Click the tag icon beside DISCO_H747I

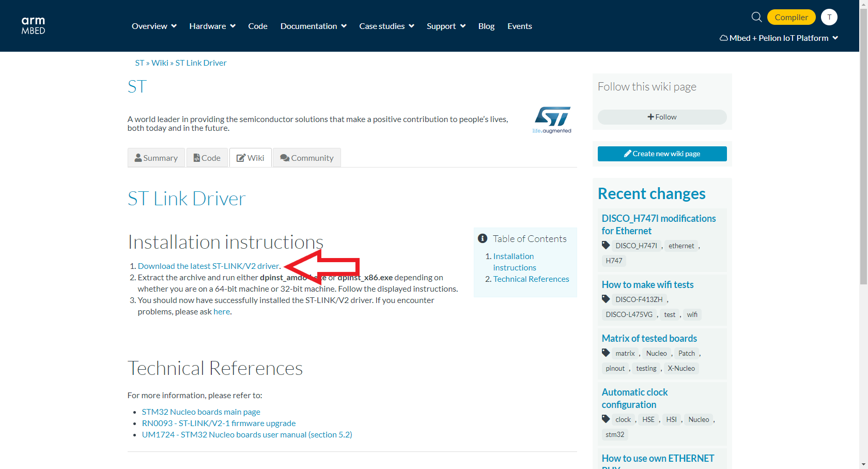(606, 245)
